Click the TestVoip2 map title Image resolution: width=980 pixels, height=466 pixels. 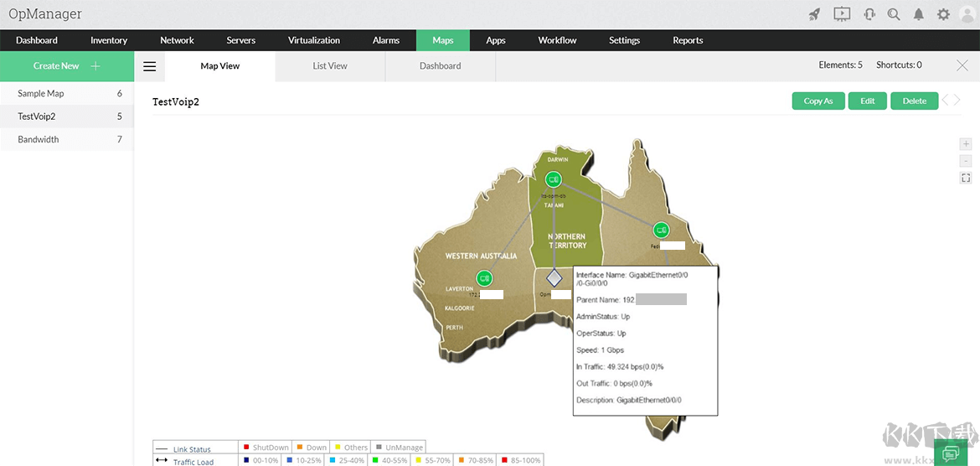176,101
